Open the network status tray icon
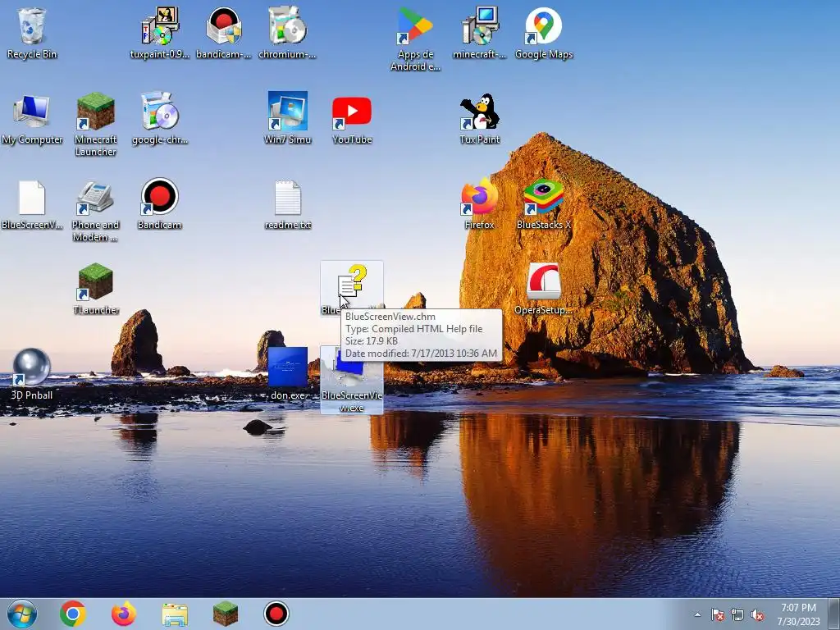This screenshot has height=630, width=840. 737,614
